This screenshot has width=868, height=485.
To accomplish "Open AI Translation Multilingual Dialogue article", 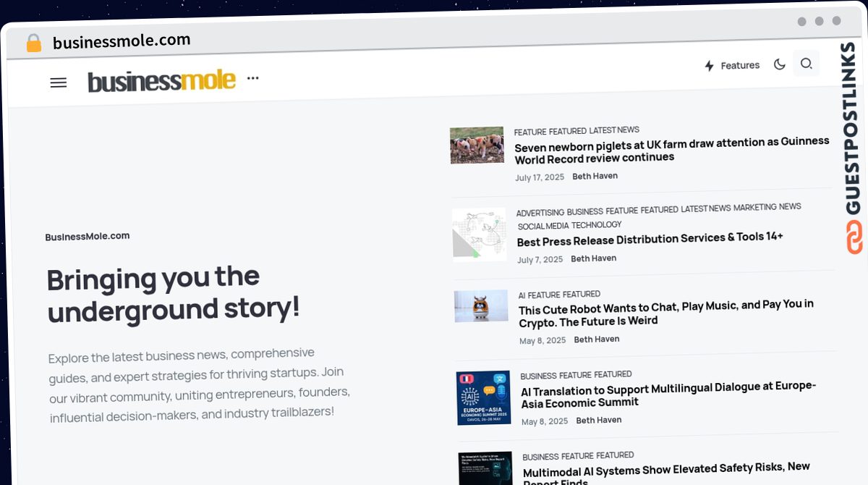I will [x=668, y=395].
